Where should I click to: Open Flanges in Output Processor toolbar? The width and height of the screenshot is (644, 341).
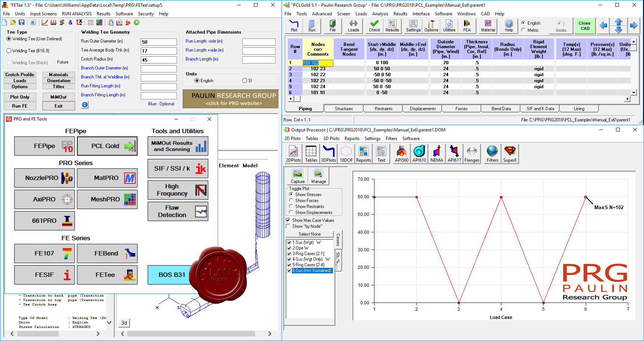pos(472,154)
